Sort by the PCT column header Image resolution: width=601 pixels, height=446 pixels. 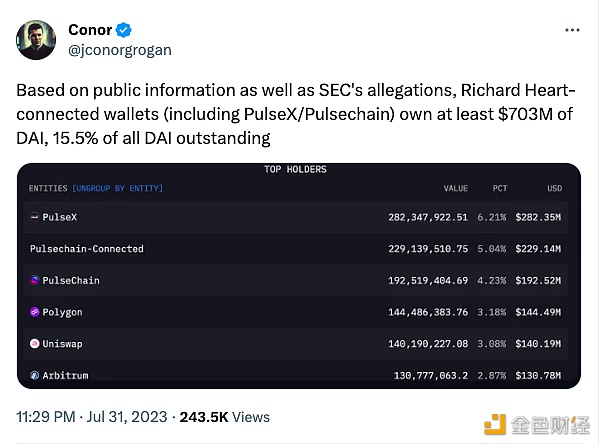tap(500, 188)
